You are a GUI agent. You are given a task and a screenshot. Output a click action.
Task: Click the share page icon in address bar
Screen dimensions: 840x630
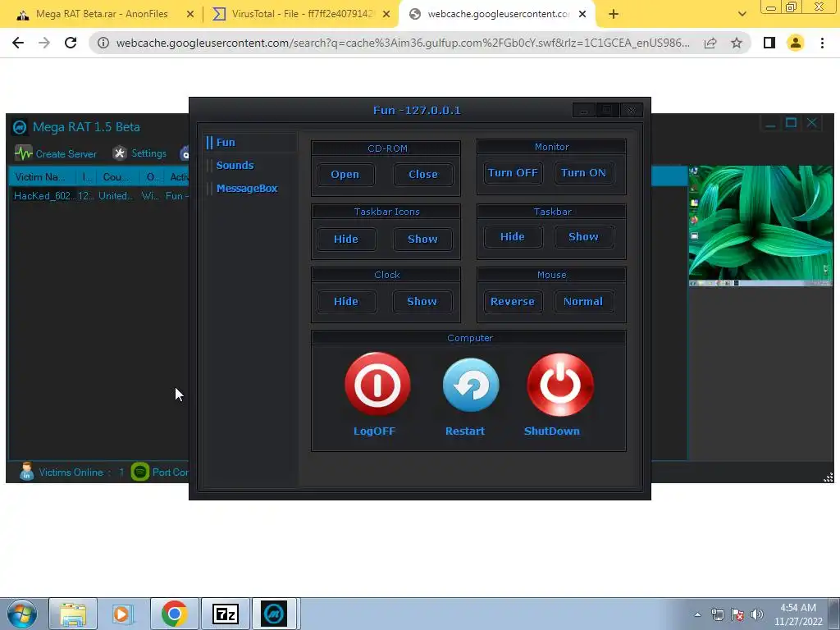tap(710, 43)
